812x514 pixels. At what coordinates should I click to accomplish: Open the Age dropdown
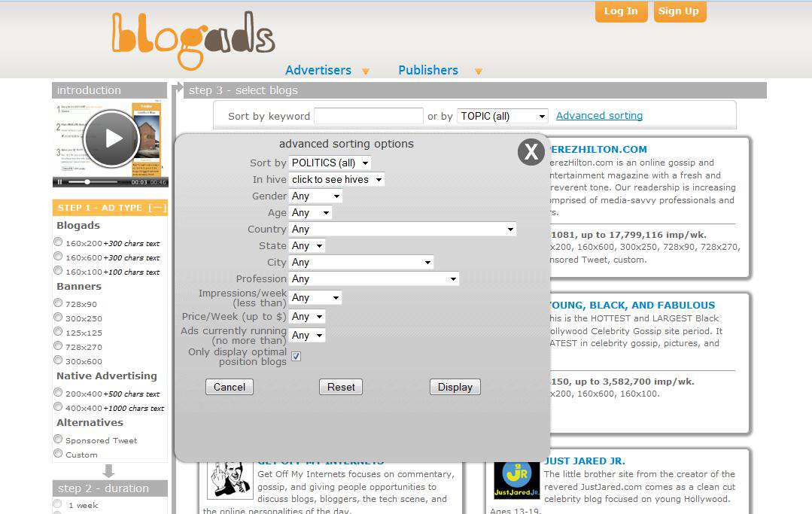tap(310, 213)
